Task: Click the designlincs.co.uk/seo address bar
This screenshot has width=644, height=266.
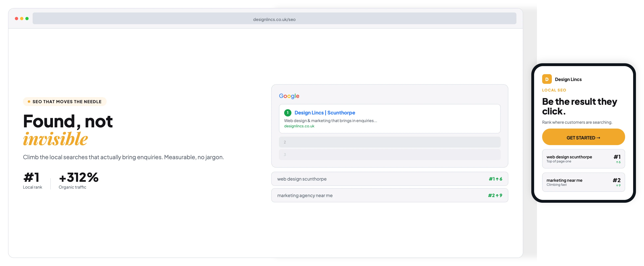Action: click(274, 19)
